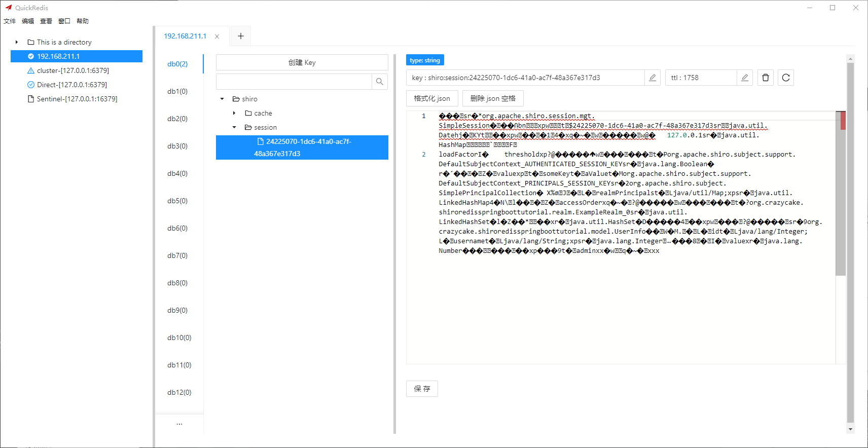The height and width of the screenshot is (448, 868).
Task: Click the scrollbar up arrow
Action: (x=850, y=58)
